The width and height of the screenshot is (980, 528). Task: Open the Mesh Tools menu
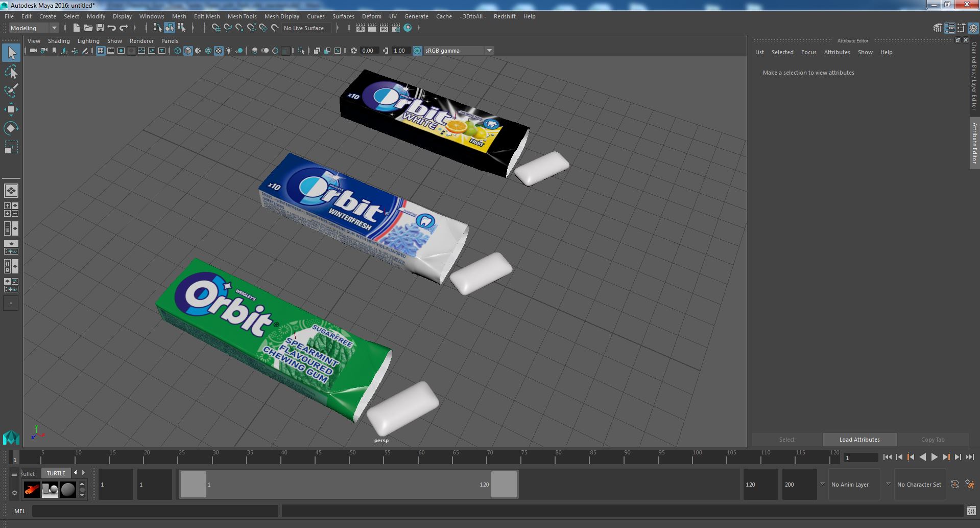[242, 16]
